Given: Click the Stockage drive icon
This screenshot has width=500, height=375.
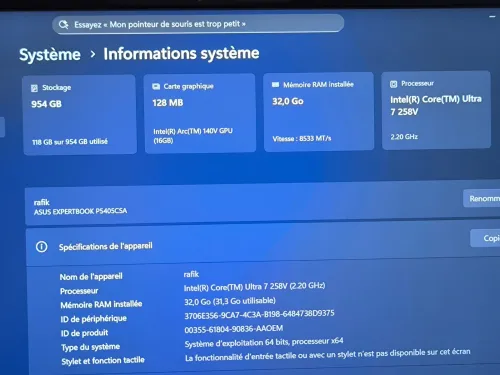Looking at the screenshot, I should point(34,88).
